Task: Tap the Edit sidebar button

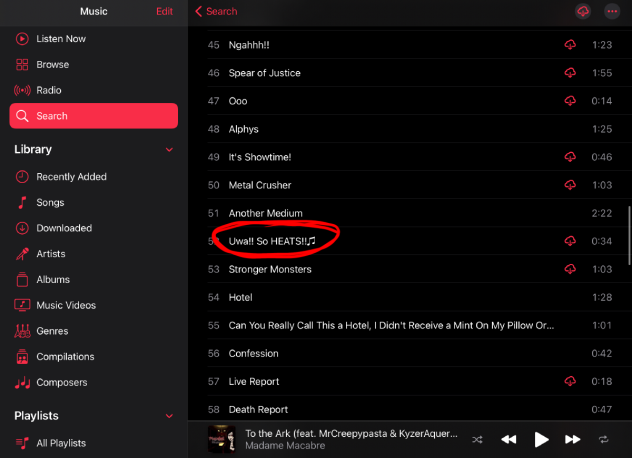Action: pos(164,11)
